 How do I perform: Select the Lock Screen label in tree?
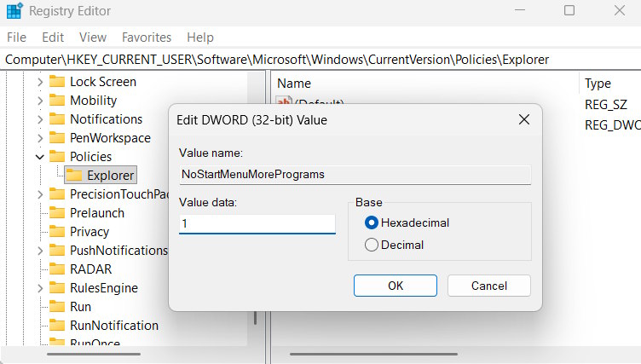tap(103, 82)
